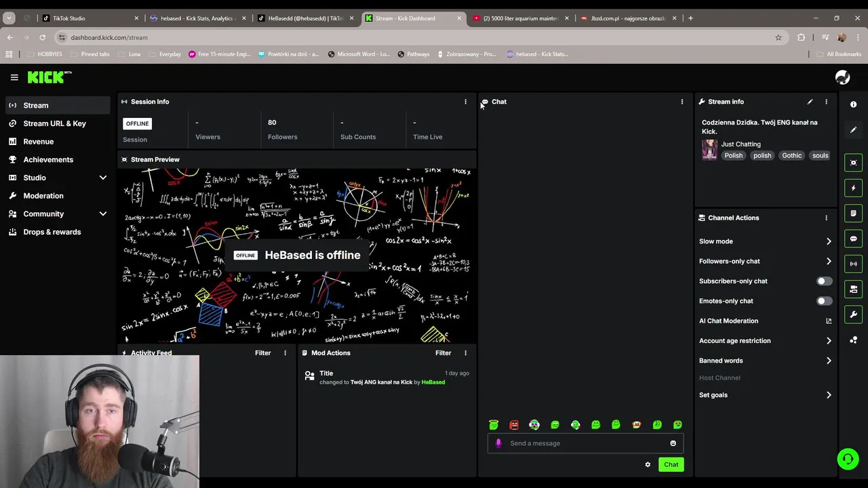Open Channel Actions three-dot options
This screenshot has width=868, height=488.
pos(826,218)
